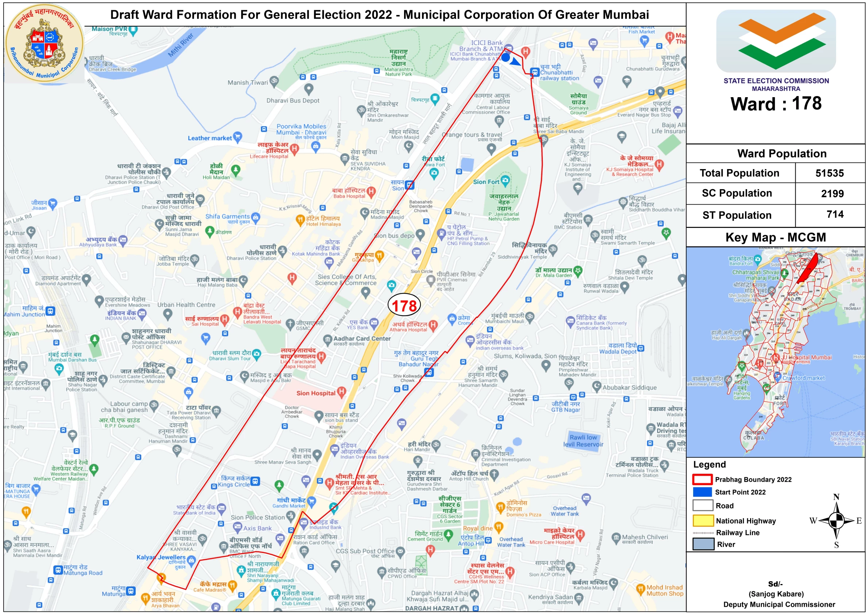Image resolution: width=868 pixels, height=614 pixels.
Task: Click the circled 178 ward label
Action: pos(404,305)
